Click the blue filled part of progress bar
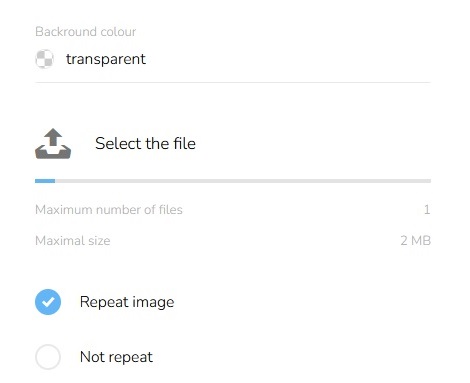The width and height of the screenshot is (470, 383). click(x=45, y=181)
